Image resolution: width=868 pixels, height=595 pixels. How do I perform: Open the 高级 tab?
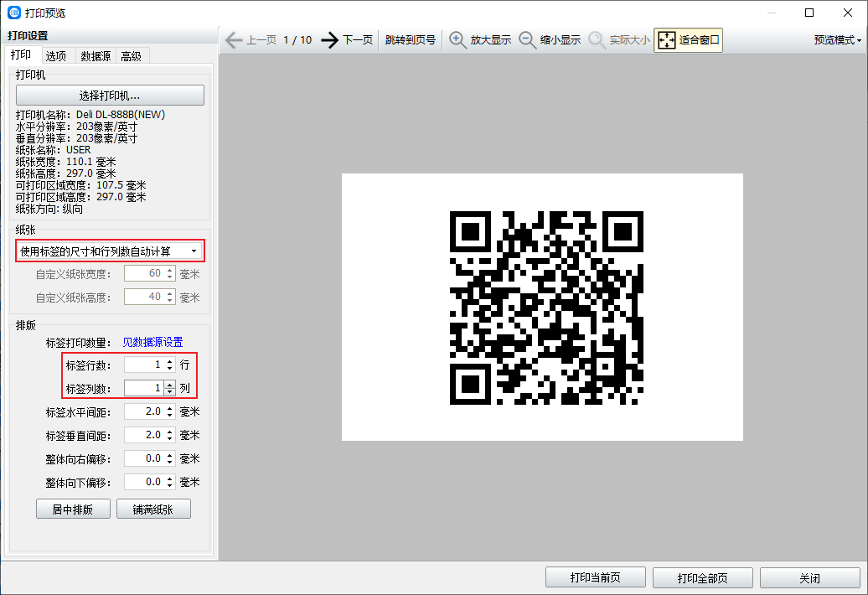(x=132, y=56)
